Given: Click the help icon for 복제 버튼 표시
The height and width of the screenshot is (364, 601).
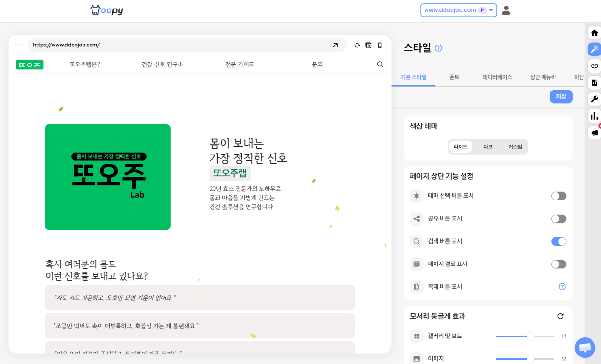Looking at the screenshot, I should pyautogui.click(x=562, y=287).
